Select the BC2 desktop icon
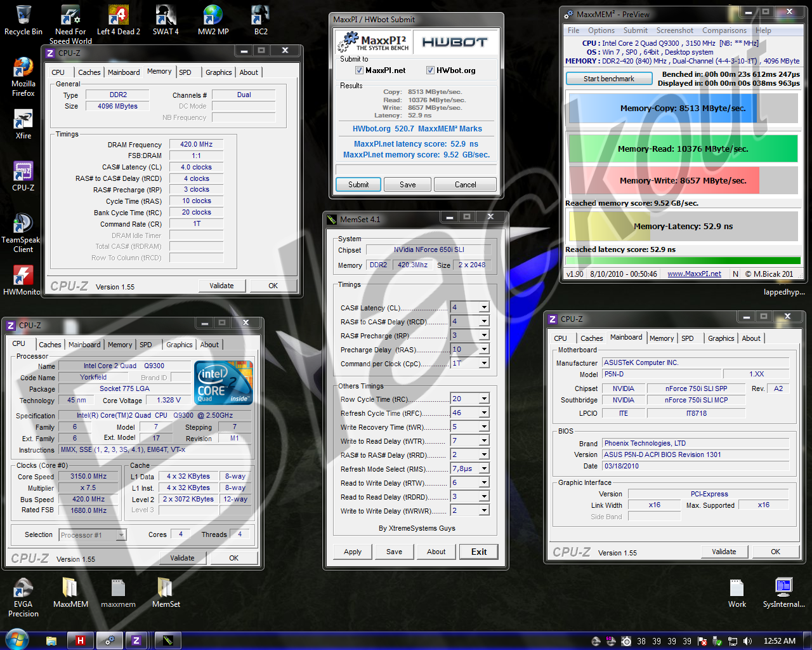This screenshot has width=812, height=650. [x=261, y=20]
